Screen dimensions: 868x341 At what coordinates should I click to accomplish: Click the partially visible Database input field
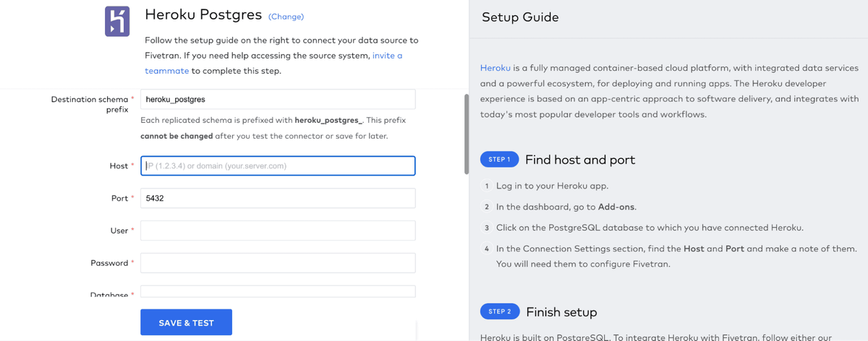278,292
